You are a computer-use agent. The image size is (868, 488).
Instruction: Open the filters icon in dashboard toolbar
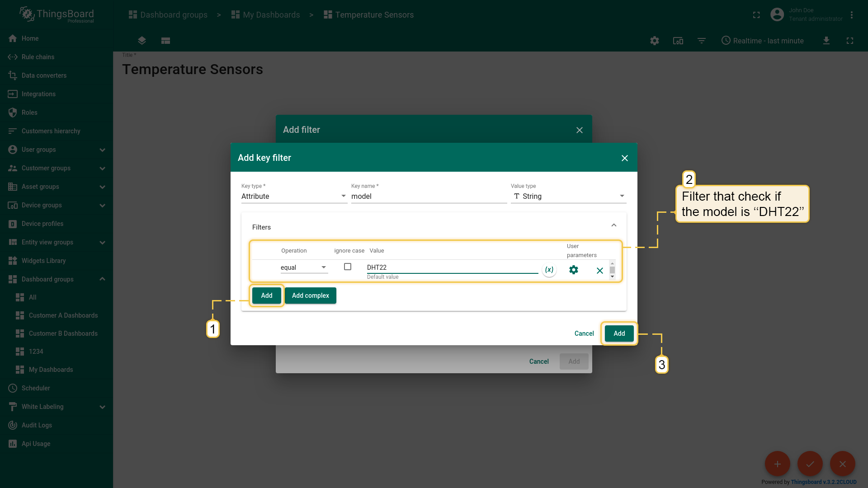[701, 41]
